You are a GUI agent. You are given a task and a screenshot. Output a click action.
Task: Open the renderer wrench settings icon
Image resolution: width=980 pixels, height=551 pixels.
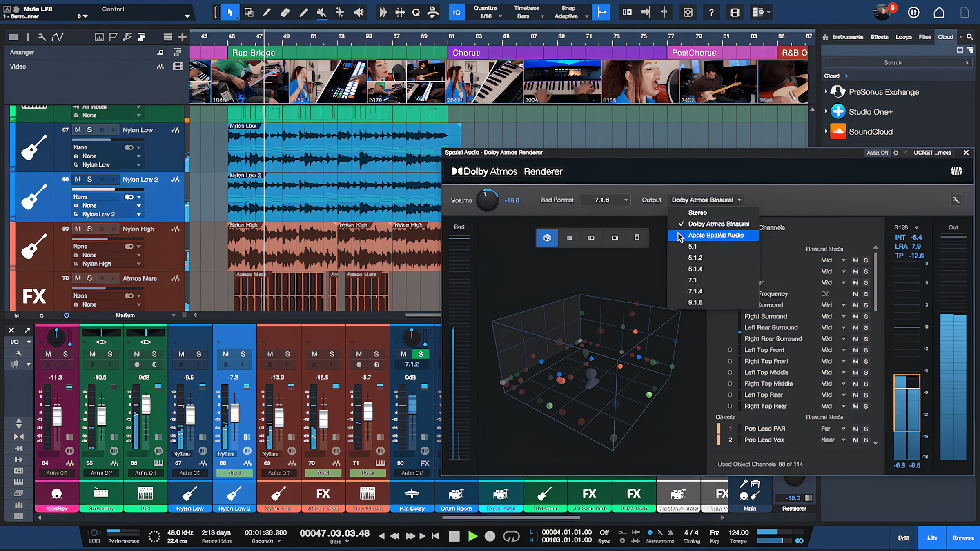pos(955,200)
